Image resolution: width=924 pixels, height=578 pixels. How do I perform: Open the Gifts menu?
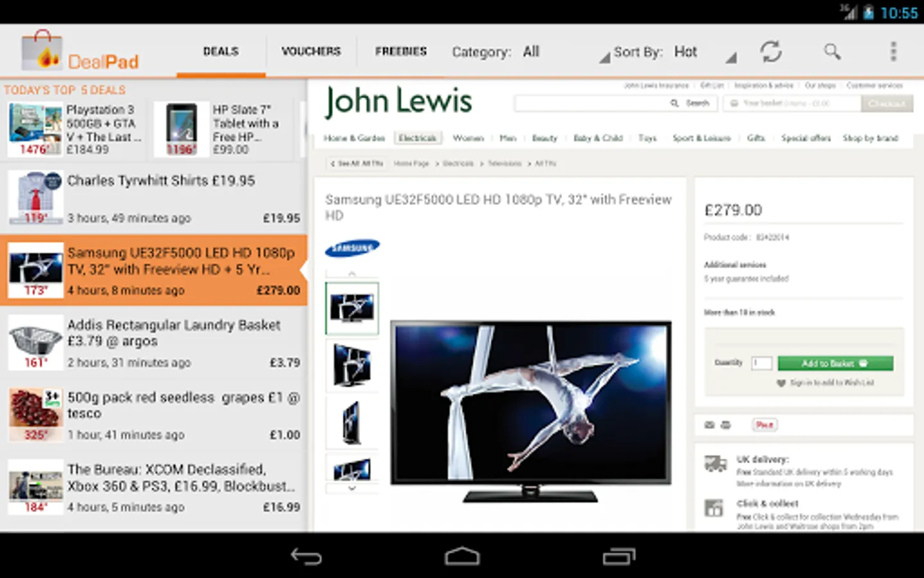pos(756,138)
